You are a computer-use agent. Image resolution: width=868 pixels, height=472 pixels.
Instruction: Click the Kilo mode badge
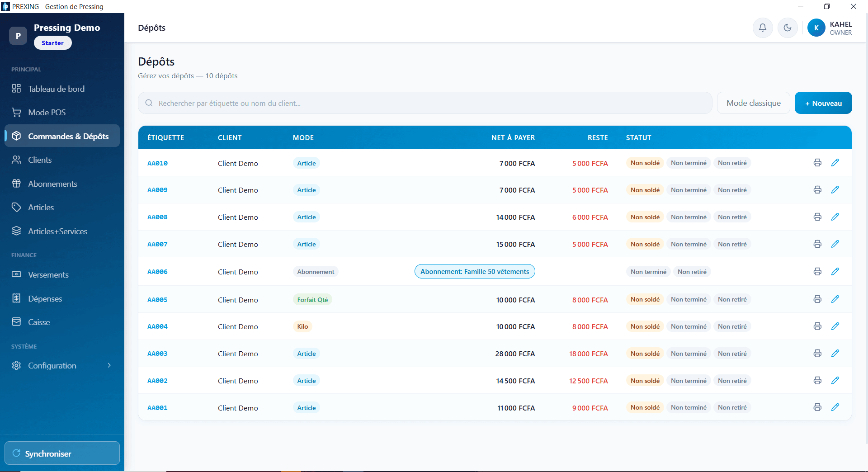(x=302, y=326)
